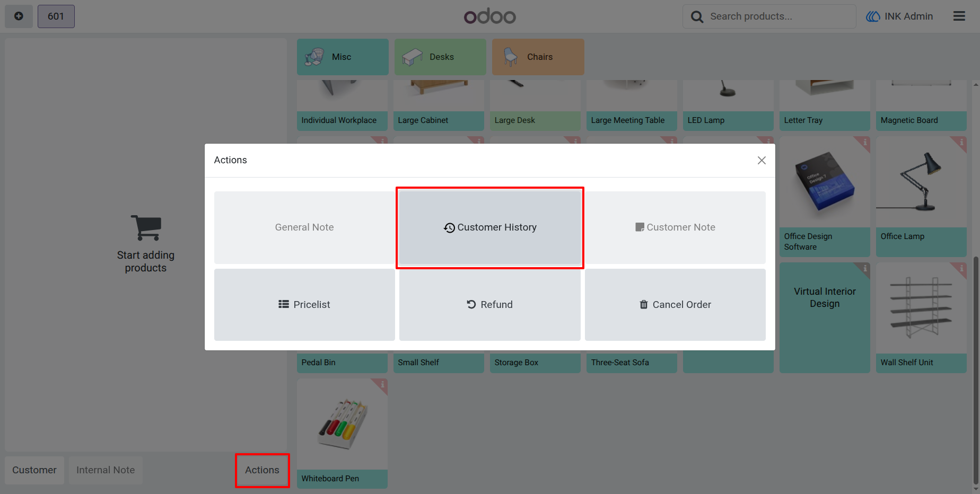Screen dimensions: 980x494
Task: Show info for Whiteboard Pen
Action: 382,384
